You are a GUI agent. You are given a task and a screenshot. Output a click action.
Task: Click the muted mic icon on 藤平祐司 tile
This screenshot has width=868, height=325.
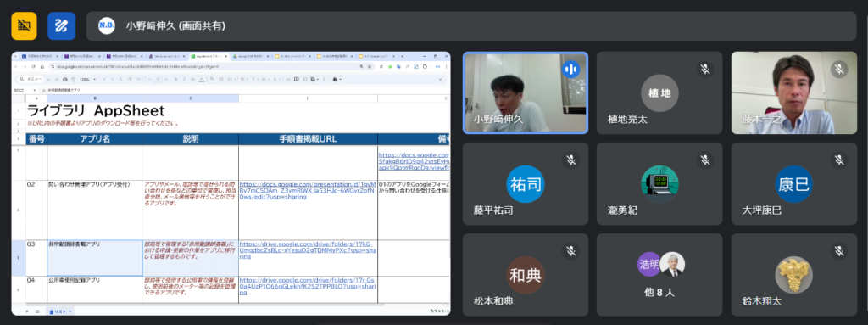pyautogui.click(x=570, y=160)
